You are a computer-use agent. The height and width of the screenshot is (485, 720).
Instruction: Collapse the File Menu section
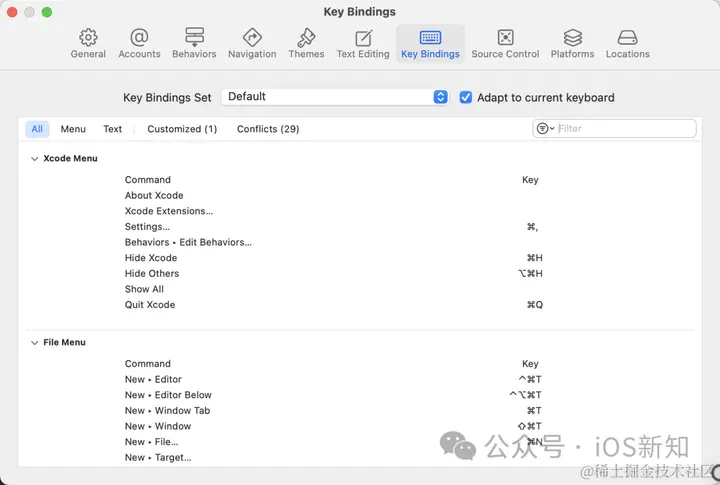click(34, 343)
